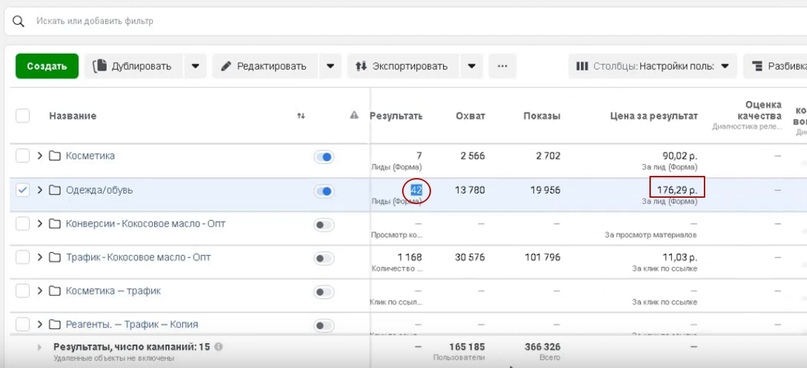Select the 101 796 impressions cell
The height and width of the screenshot is (368, 807).
542,257
